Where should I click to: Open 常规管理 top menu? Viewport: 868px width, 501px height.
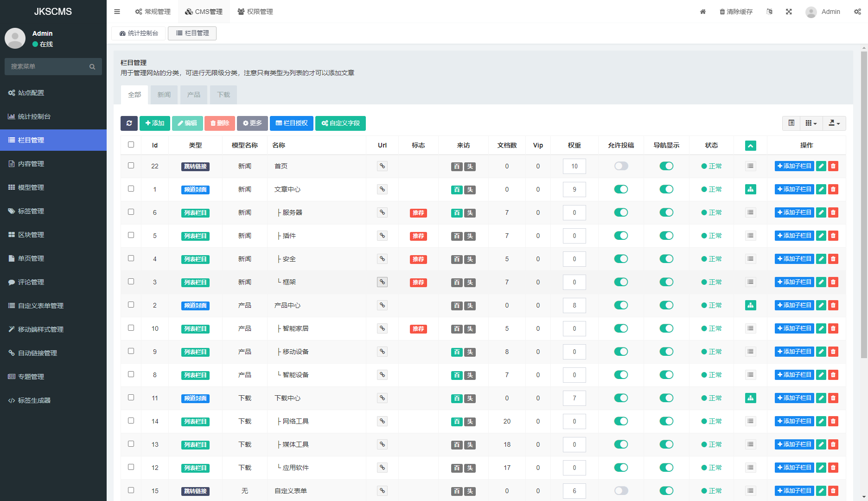click(153, 12)
